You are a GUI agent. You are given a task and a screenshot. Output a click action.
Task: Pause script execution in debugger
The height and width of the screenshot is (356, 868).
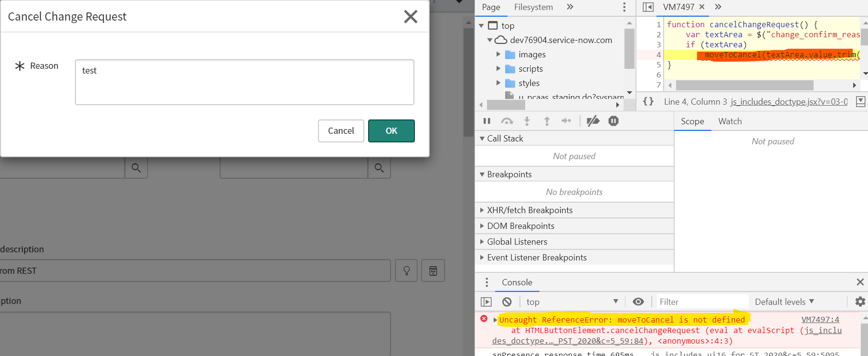click(x=487, y=121)
